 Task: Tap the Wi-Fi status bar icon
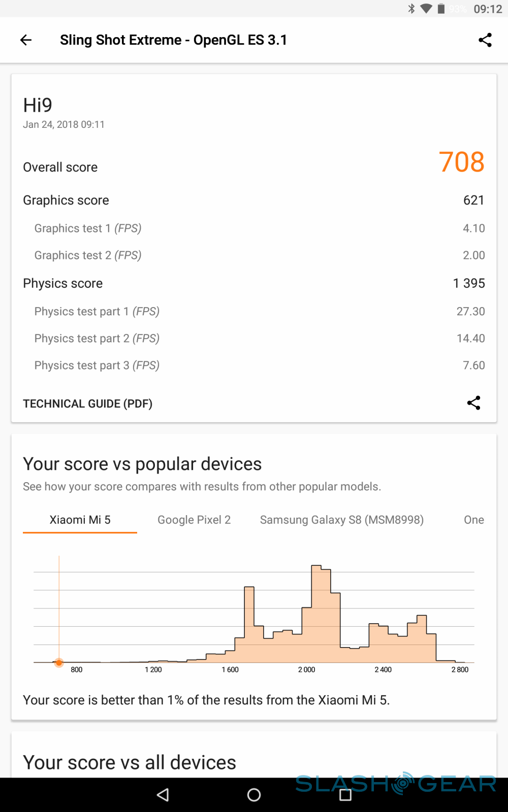pos(426,9)
